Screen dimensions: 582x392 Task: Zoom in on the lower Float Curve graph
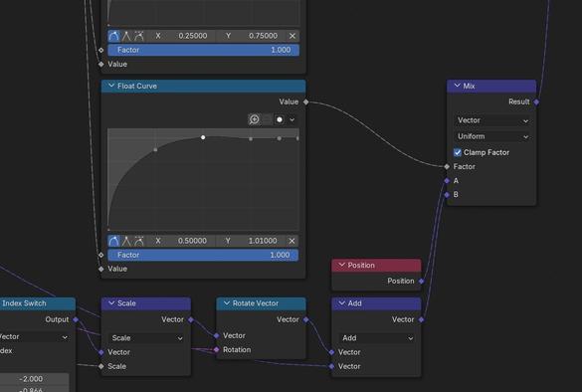(x=255, y=119)
